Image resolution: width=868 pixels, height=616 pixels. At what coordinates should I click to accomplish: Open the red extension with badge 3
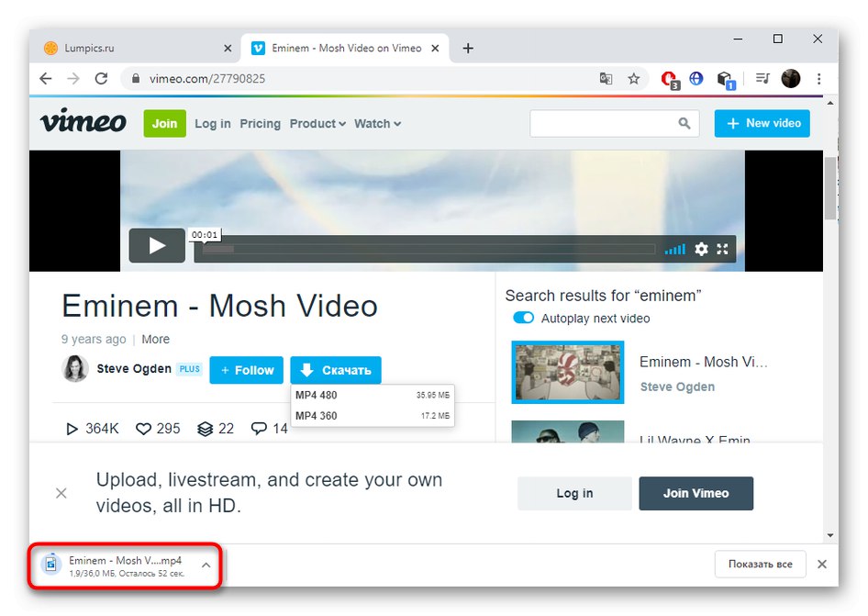671,80
